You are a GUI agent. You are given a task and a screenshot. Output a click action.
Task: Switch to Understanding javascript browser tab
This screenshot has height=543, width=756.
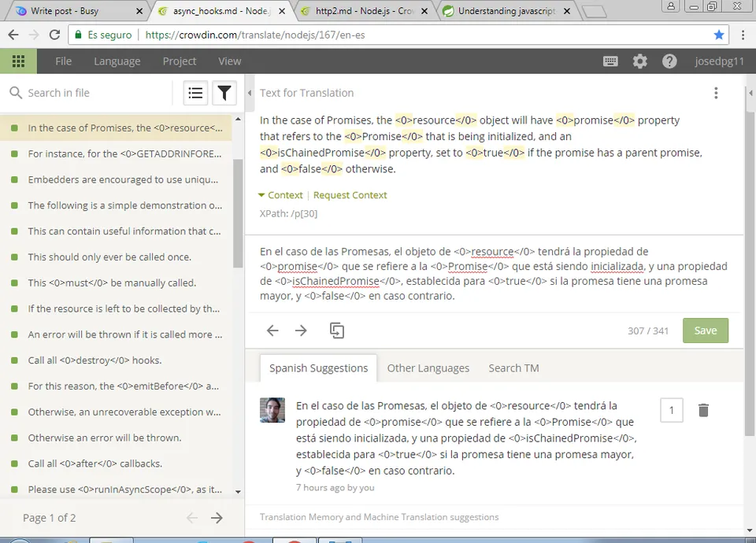[x=506, y=10]
